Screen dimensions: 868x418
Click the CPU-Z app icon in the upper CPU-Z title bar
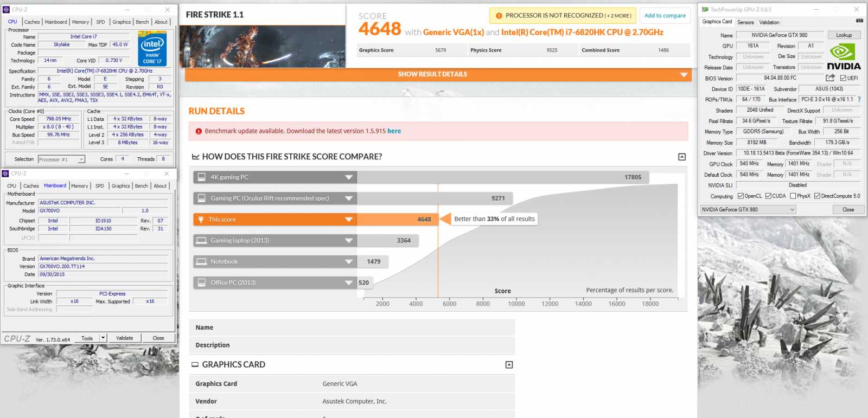click(x=6, y=9)
